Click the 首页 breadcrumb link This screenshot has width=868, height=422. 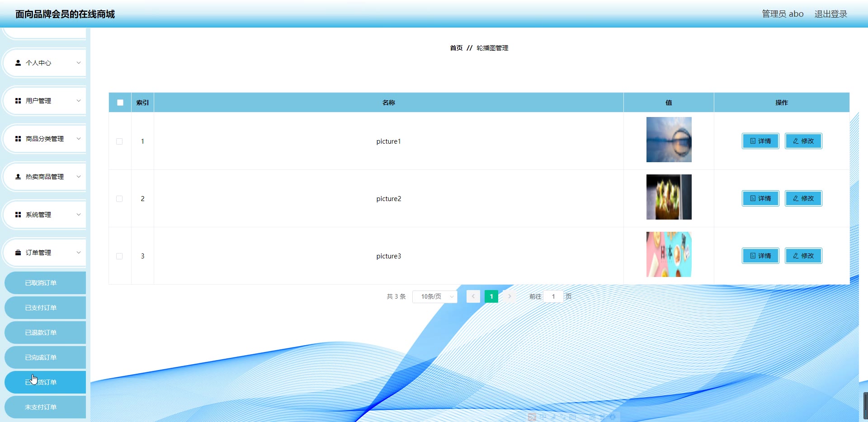(456, 48)
